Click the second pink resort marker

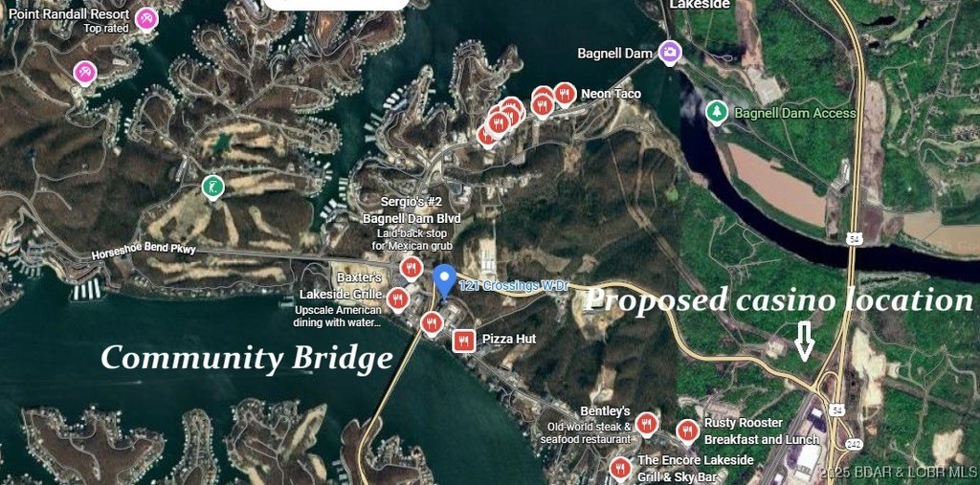tap(85, 73)
